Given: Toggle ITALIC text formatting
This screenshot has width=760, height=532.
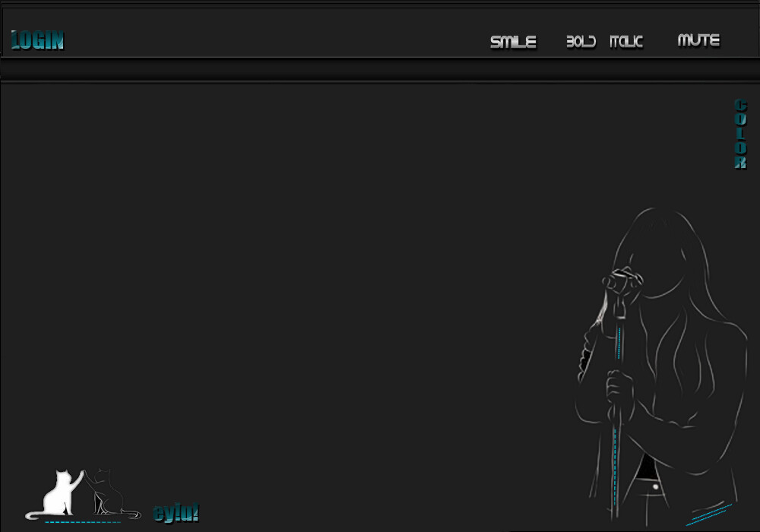Looking at the screenshot, I should pos(626,42).
